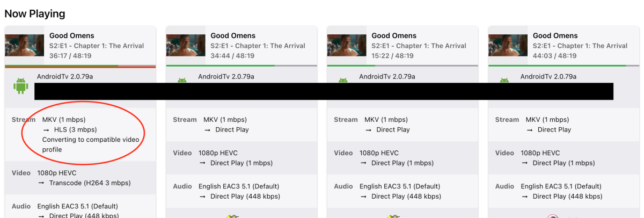Select the Good Omens thumbnail at 15:22

click(347, 46)
